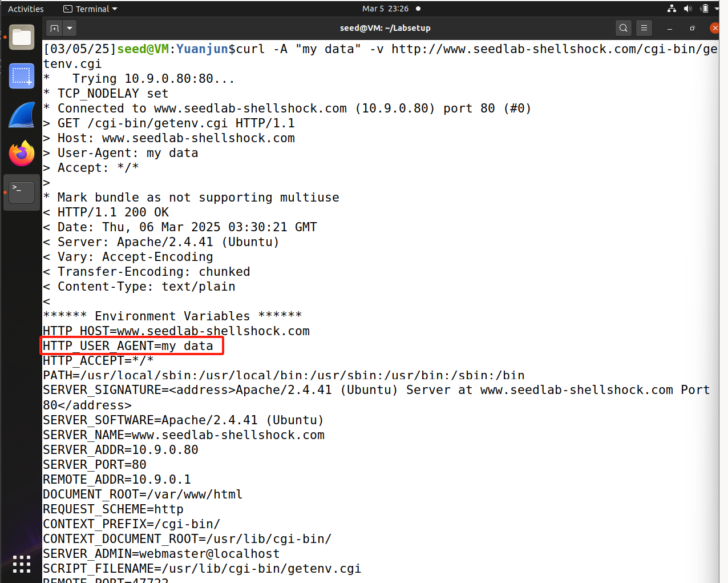Open terminal search with the magnifier icon
The height and width of the screenshot is (583, 728).
pyautogui.click(x=623, y=27)
